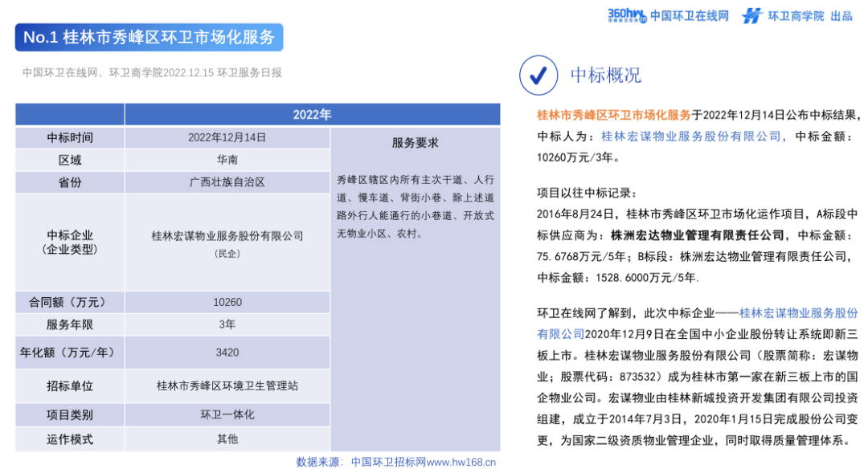Select the 中标企业（企业类型） label
Viewport: 868px width, 473px height.
[x=70, y=243]
